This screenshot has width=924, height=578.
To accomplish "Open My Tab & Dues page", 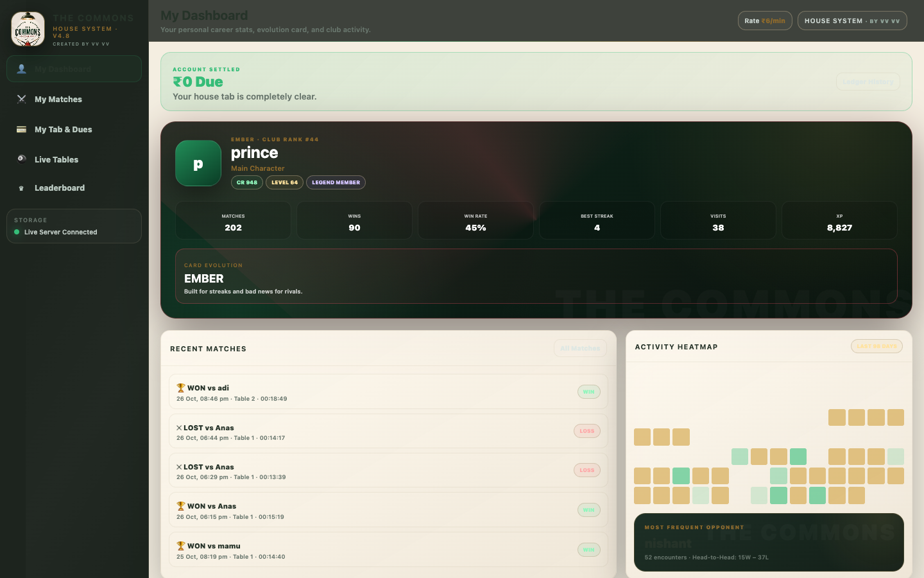I will pos(74,129).
